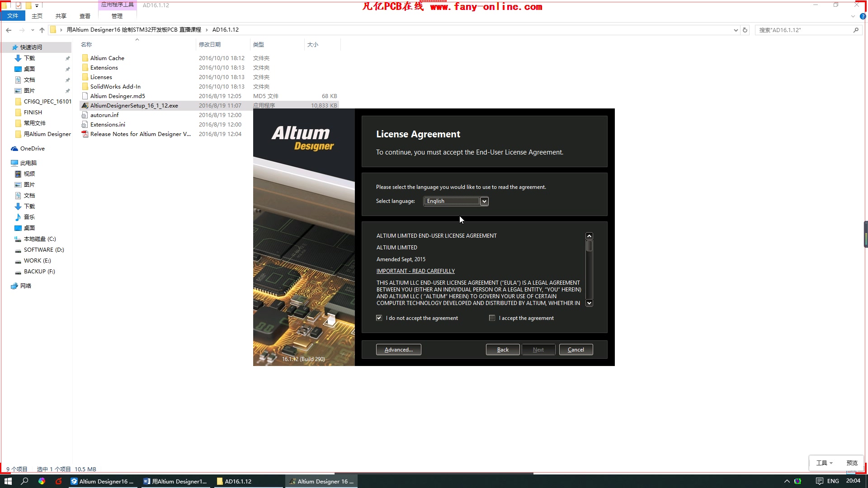Viewport: 868px width, 488px height.
Task: Click the back navigation arrow icon
Action: (x=9, y=30)
